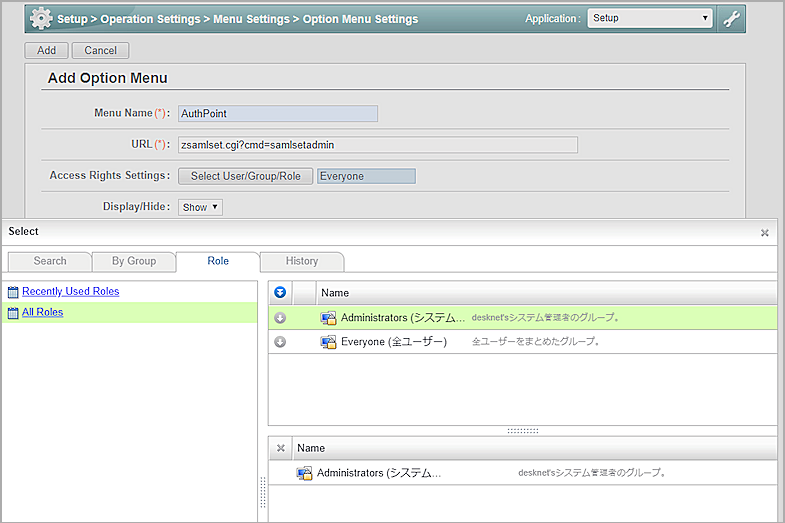This screenshot has height=523, width=785.
Task: Click the Setup gear icon in header
Action: click(x=41, y=18)
